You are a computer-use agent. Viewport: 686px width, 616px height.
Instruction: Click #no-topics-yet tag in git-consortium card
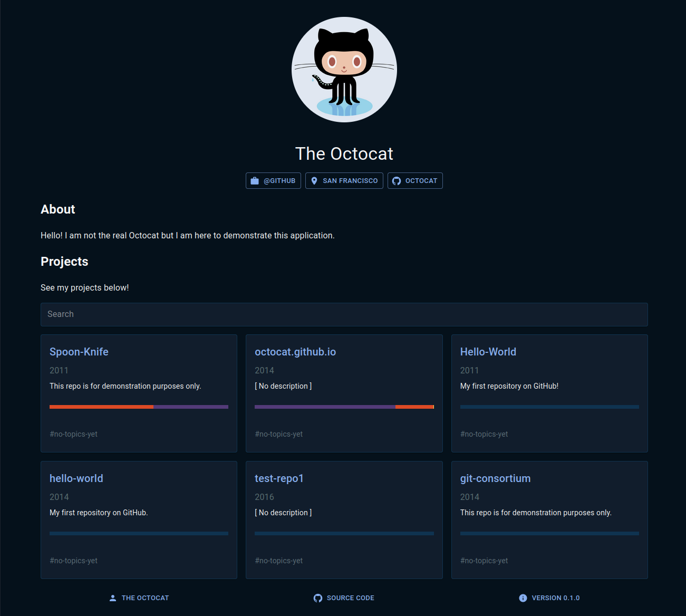coord(484,561)
